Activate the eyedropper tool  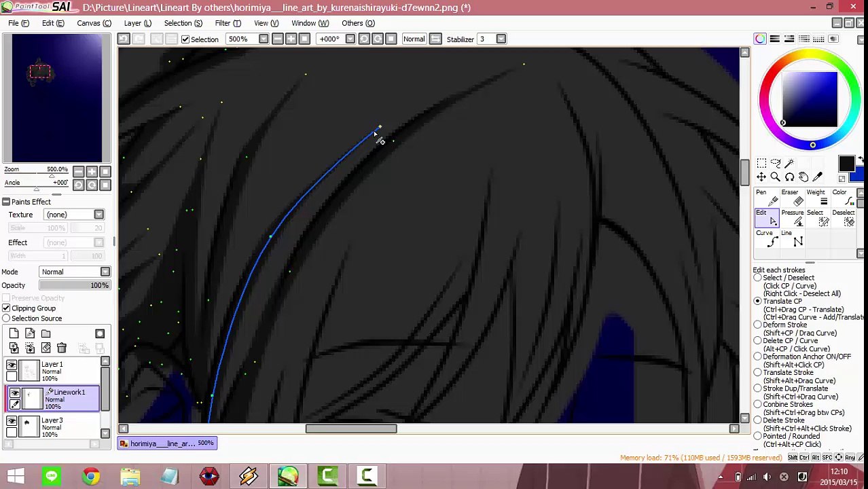coord(817,177)
